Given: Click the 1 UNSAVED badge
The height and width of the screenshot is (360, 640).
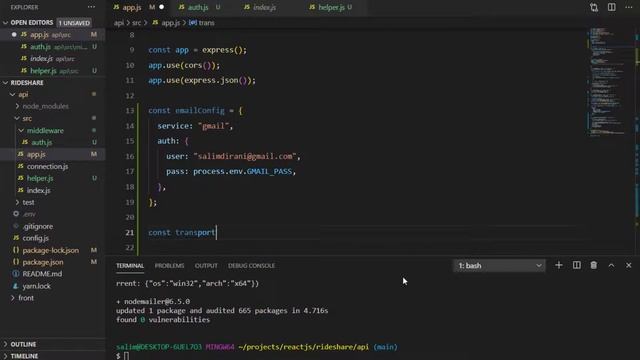Looking at the screenshot, I should click(74, 23).
